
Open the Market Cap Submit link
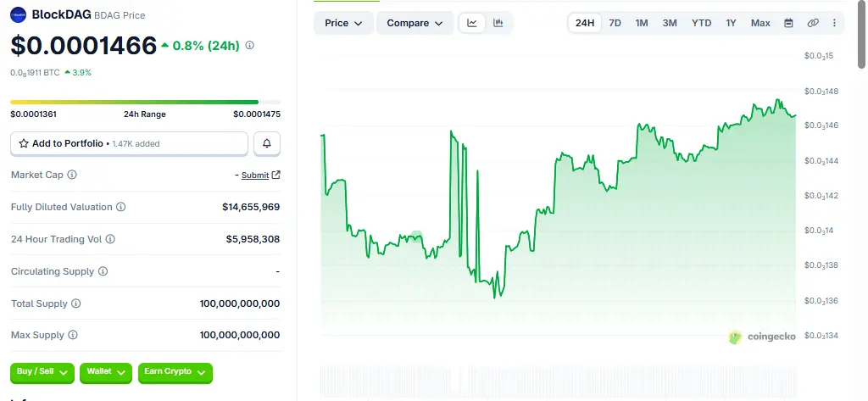(x=255, y=175)
